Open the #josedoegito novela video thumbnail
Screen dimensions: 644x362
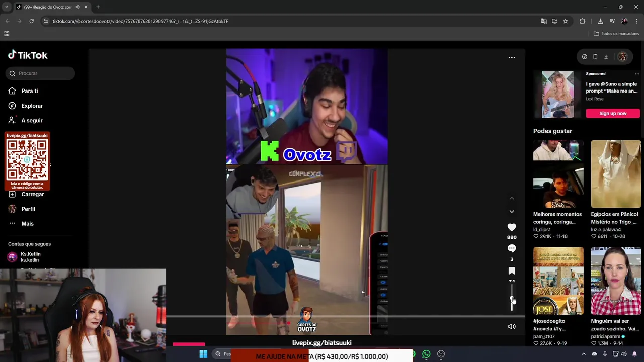coord(558,281)
